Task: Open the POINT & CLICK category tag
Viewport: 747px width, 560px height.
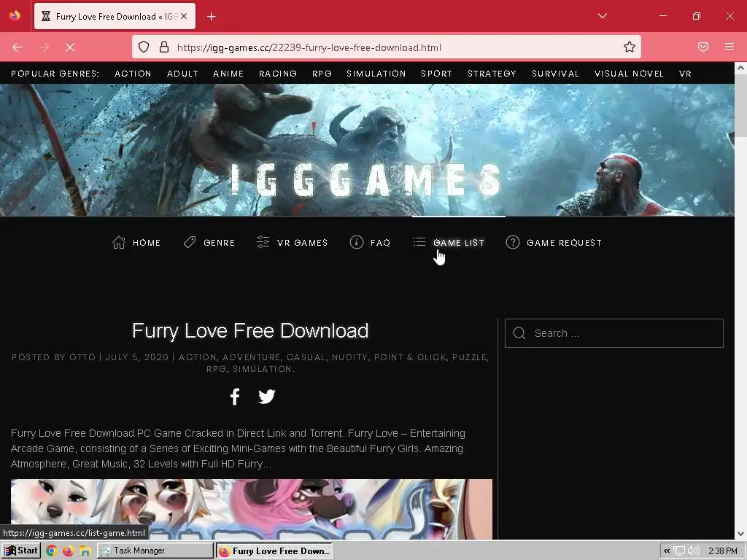Action: click(x=410, y=357)
